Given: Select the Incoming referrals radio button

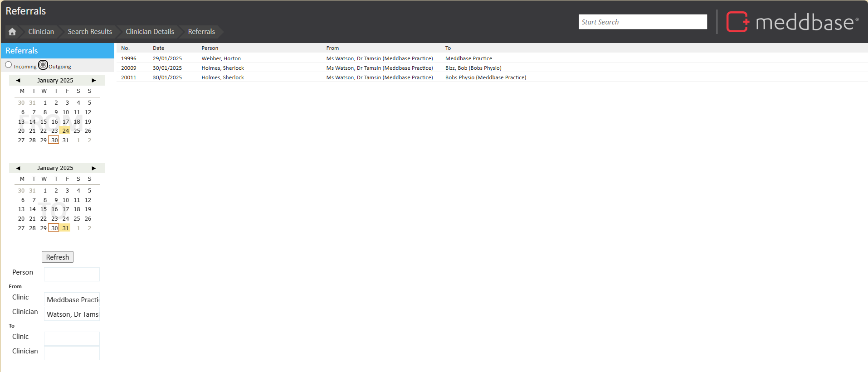Looking at the screenshot, I should [x=9, y=65].
